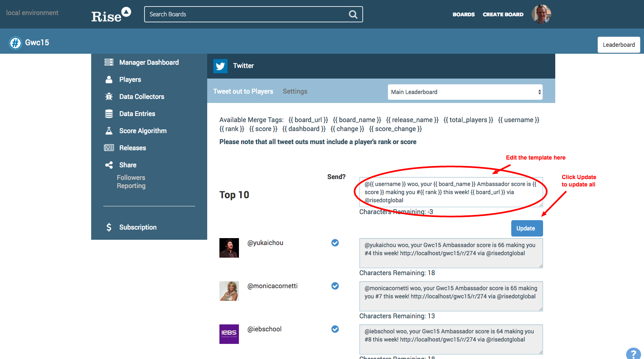Edit the @yukaichou tweet text box

tap(451, 253)
